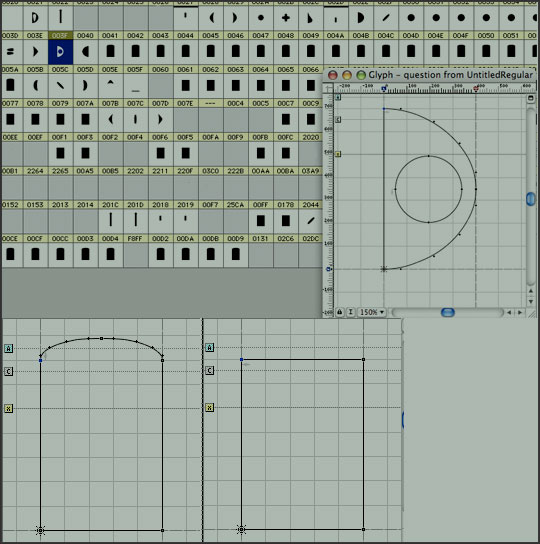Viewport: 540px width, 544px height.
Task: Click the code label '00C7'
Action: tap(286, 103)
